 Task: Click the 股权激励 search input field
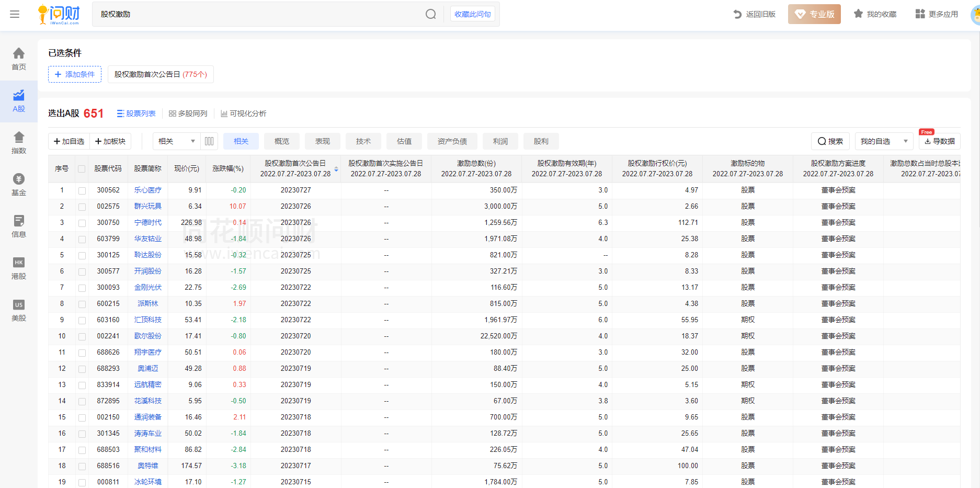click(x=259, y=14)
